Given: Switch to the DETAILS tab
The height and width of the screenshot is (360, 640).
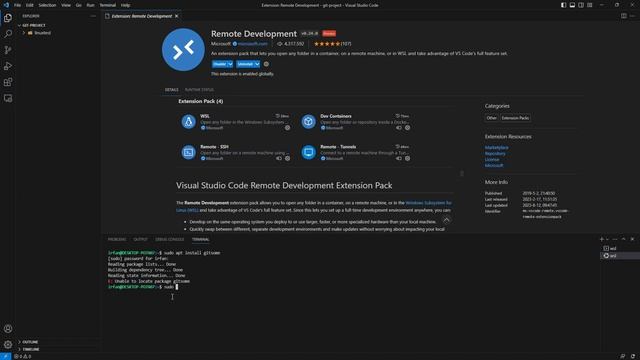Looking at the screenshot, I should [171, 90].
